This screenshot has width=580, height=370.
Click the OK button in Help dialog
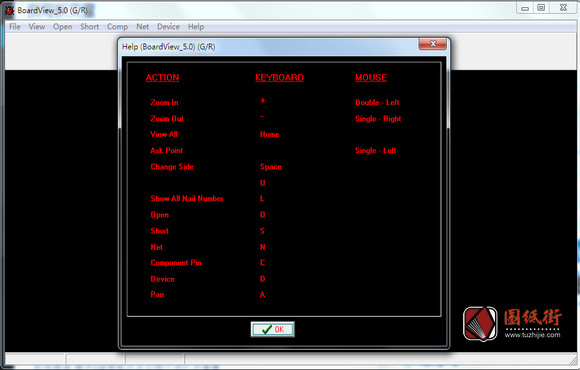(x=273, y=329)
